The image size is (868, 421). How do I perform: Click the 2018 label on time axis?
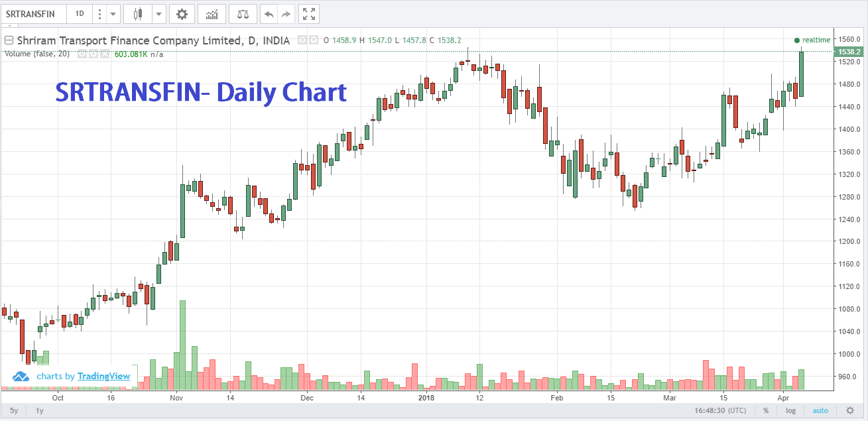tap(425, 398)
